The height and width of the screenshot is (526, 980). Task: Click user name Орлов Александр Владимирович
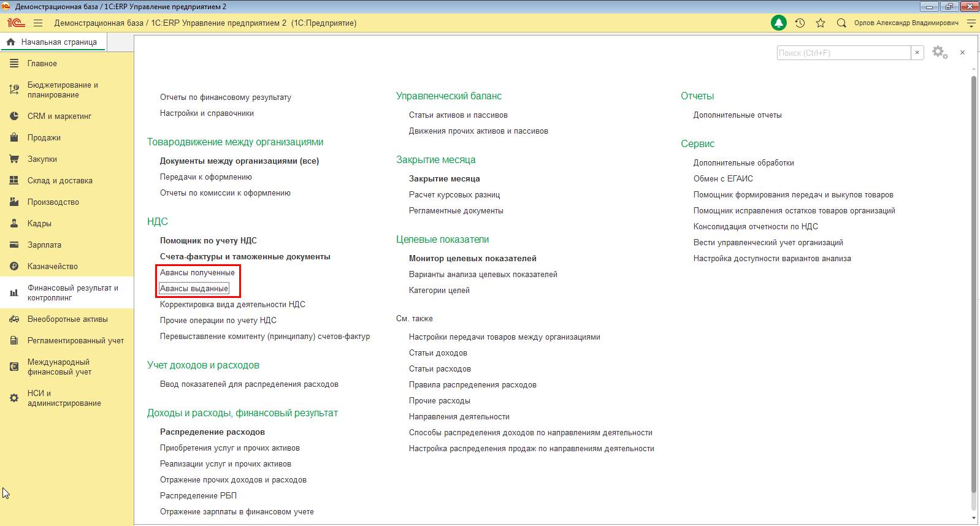(906, 23)
